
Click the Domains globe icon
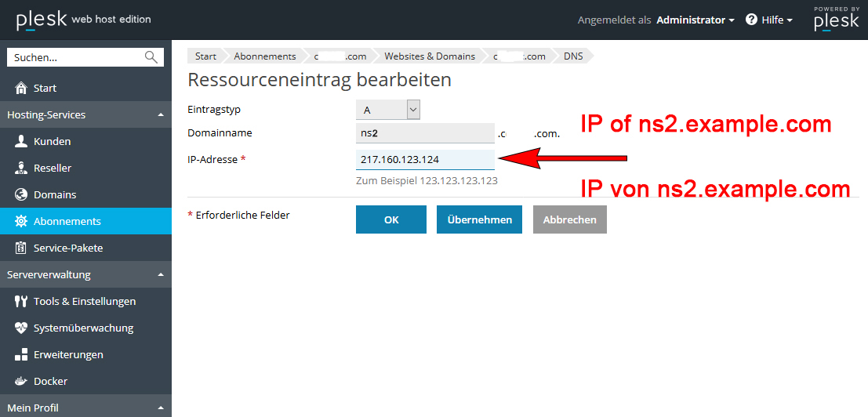(21, 194)
